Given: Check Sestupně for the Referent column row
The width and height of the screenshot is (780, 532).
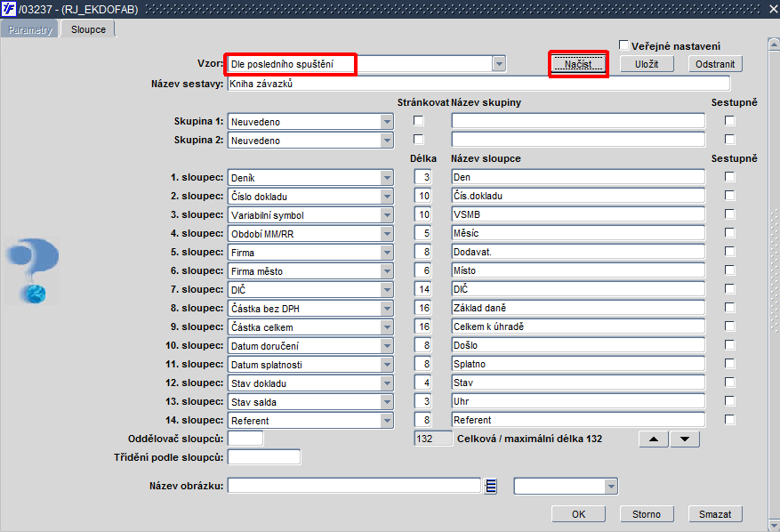Looking at the screenshot, I should (729, 420).
